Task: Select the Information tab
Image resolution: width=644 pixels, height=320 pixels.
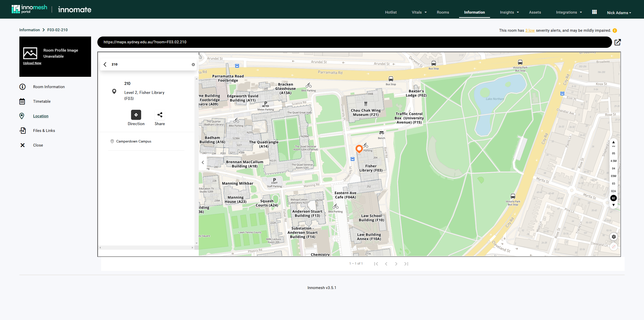Action: 474,12
